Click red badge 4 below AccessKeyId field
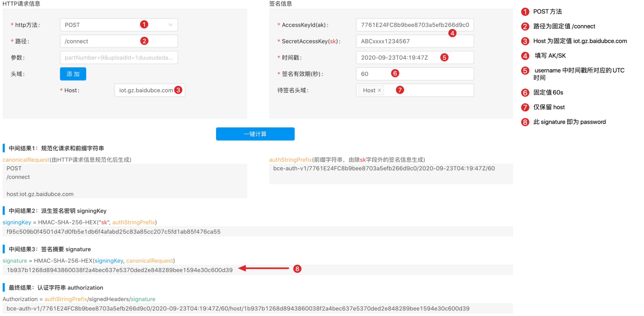 point(452,33)
